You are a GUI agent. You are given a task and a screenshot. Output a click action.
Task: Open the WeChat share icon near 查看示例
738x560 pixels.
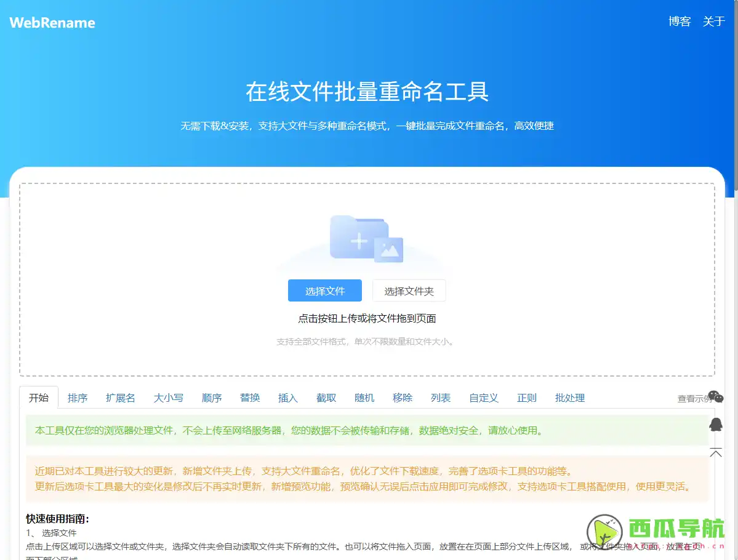point(715,396)
